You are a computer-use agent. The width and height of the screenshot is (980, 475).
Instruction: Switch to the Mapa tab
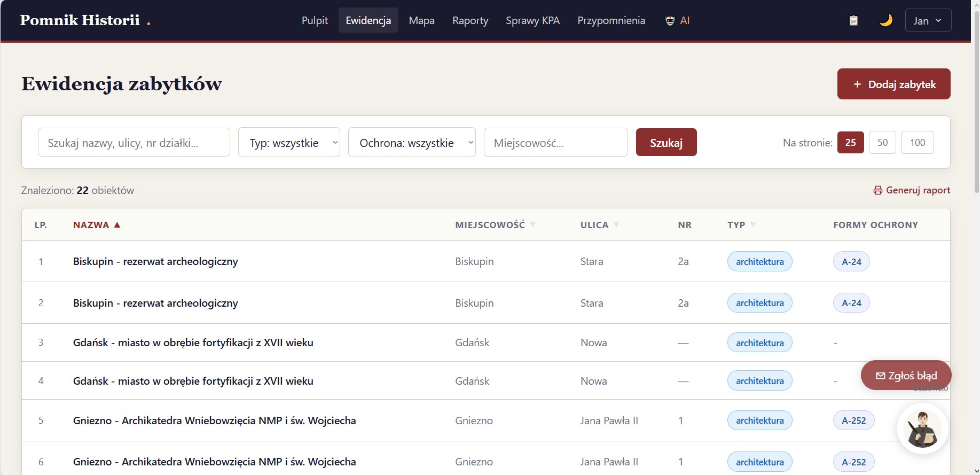pyautogui.click(x=421, y=20)
